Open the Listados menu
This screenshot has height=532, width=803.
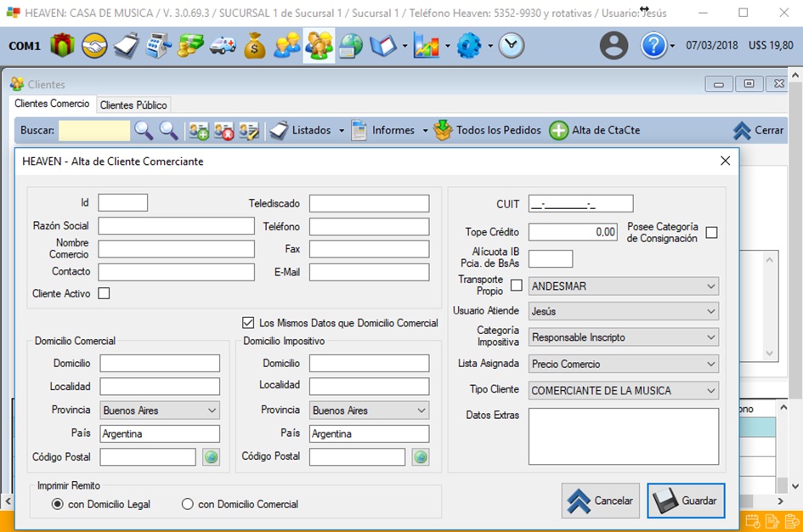pos(301,130)
